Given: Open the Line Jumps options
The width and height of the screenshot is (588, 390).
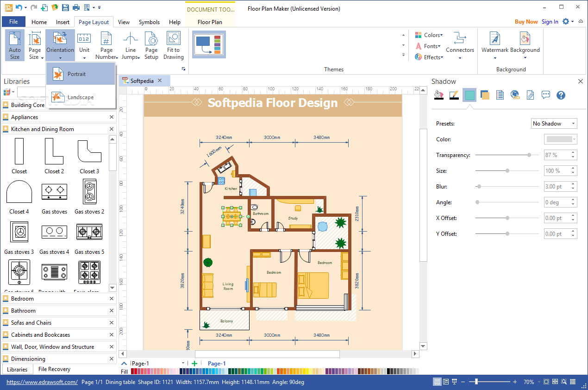Looking at the screenshot, I should pos(131,45).
